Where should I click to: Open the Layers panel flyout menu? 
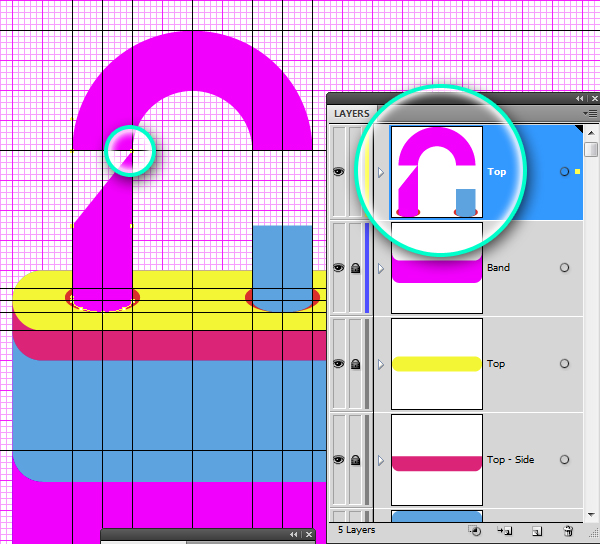point(592,113)
